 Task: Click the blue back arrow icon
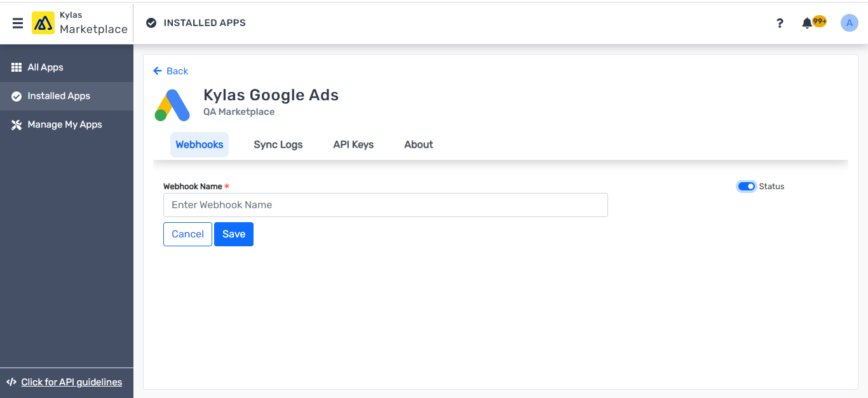tap(156, 71)
